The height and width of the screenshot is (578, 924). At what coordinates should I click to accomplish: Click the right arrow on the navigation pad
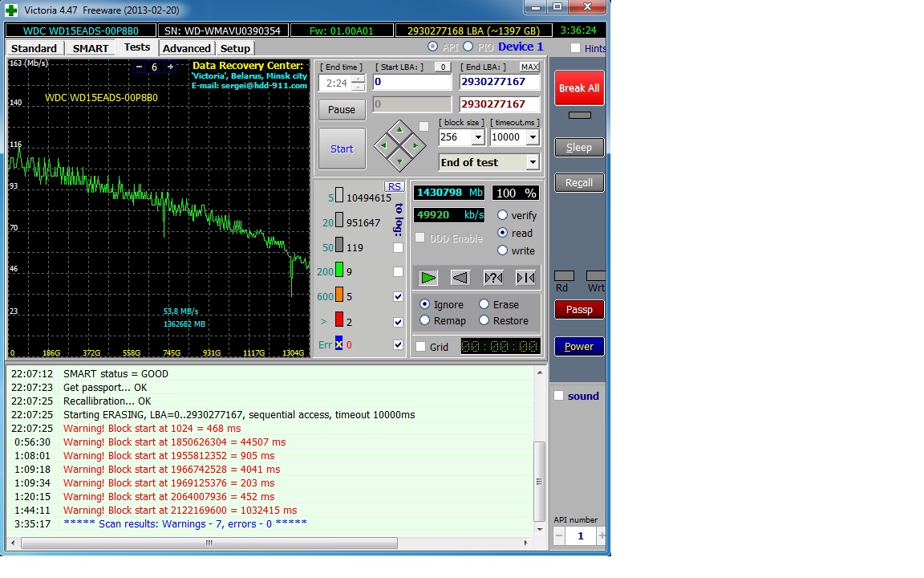415,145
